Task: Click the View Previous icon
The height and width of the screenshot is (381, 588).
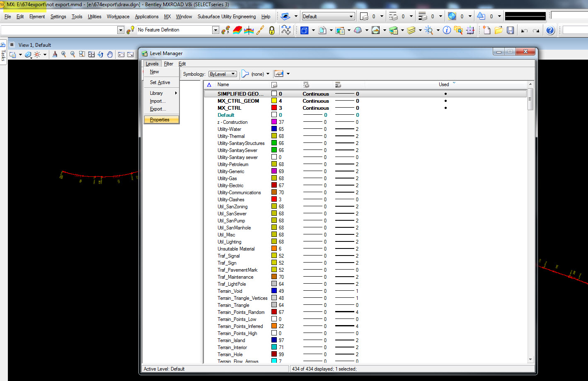Action: 121,54
